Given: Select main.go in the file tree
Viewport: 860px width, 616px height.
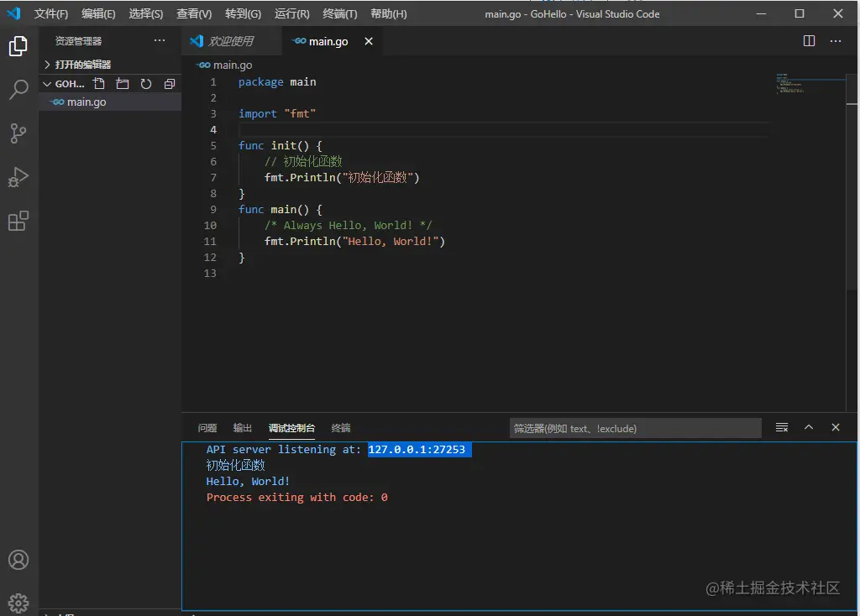Looking at the screenshot, I should point(87,102).
